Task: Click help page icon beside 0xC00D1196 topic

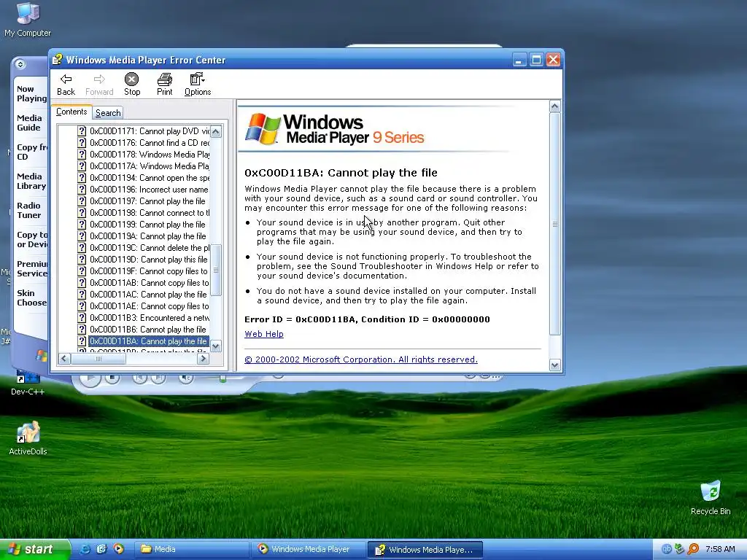Action: coord(82,190)
